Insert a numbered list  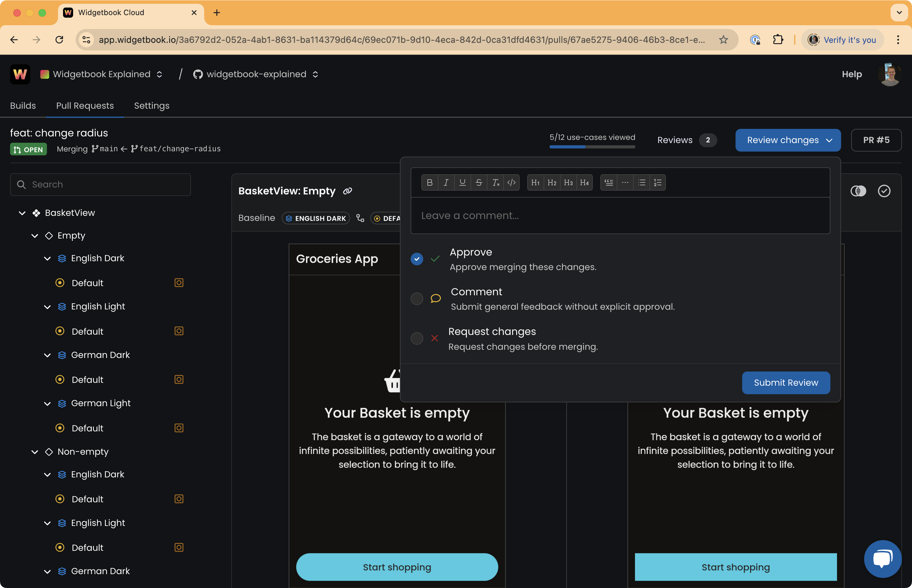click(x=657, y=182)
